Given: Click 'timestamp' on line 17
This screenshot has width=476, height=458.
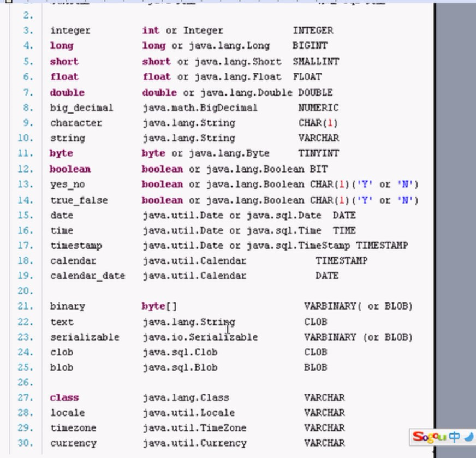Looking at the screenshot, I should pyautogui.click(x=76, y=246).
